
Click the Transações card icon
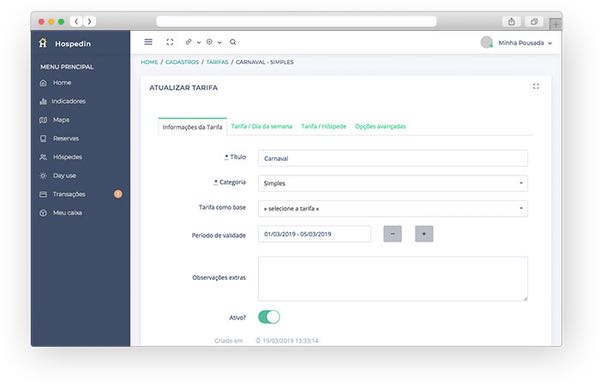43,194
